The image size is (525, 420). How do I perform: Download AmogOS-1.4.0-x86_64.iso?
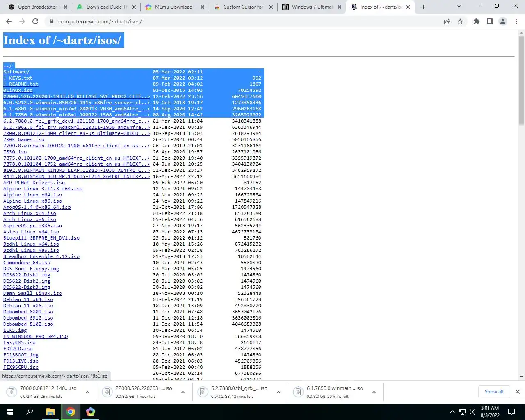(37, 207)
